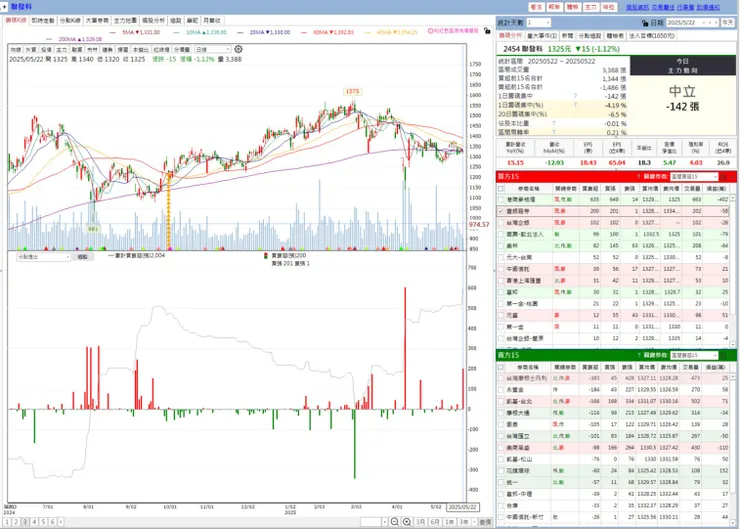Click the 60MA legend color line

(304, 33)
